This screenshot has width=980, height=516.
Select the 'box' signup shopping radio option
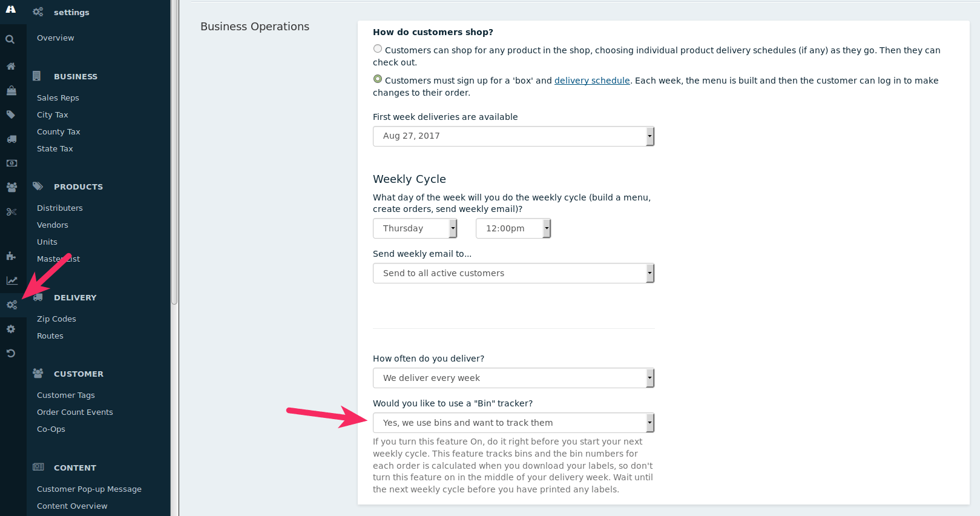[x=377, y=78]
